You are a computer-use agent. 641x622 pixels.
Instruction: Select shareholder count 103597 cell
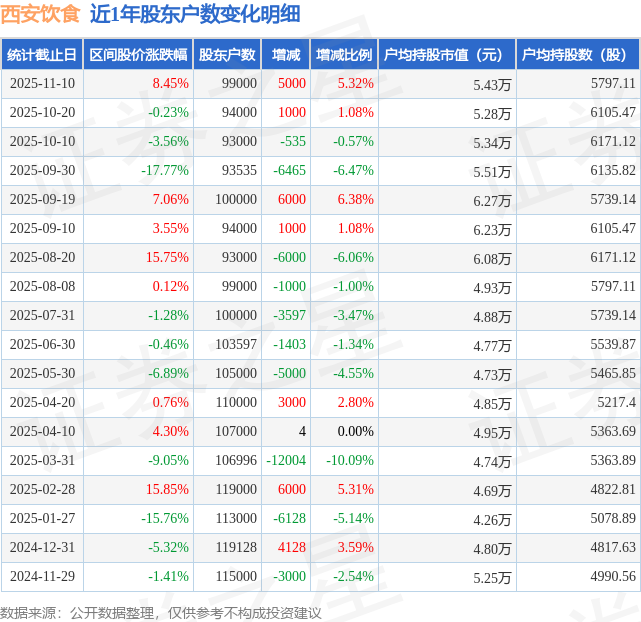point(236,345)
